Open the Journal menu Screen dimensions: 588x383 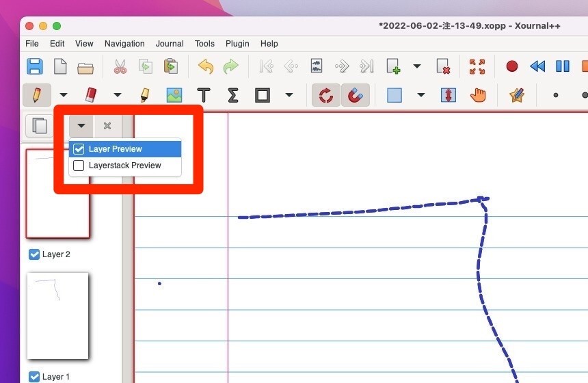(x=169, y=44)
